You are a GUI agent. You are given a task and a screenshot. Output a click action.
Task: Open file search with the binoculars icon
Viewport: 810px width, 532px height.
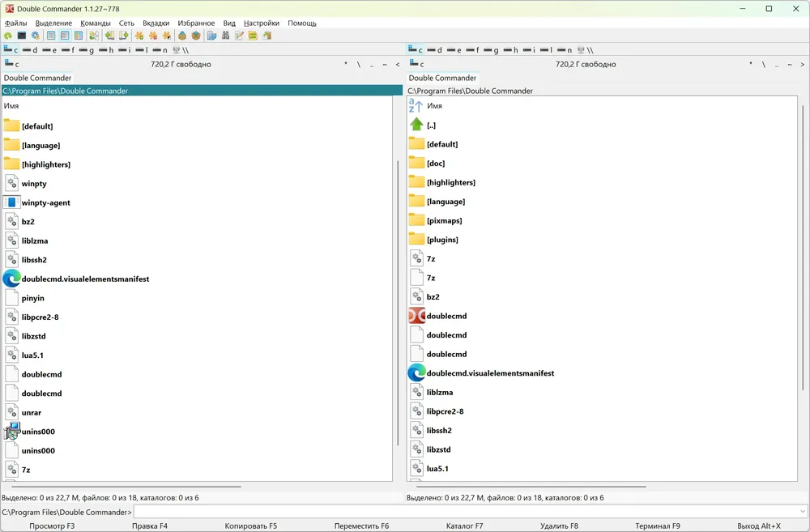pyautogui.click(x=226, y=36)
